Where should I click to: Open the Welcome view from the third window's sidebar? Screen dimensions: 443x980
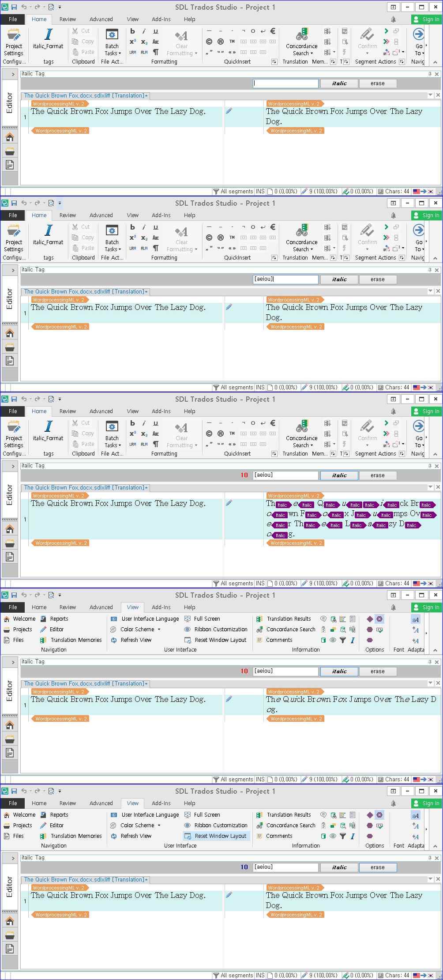tap(10, 529)
